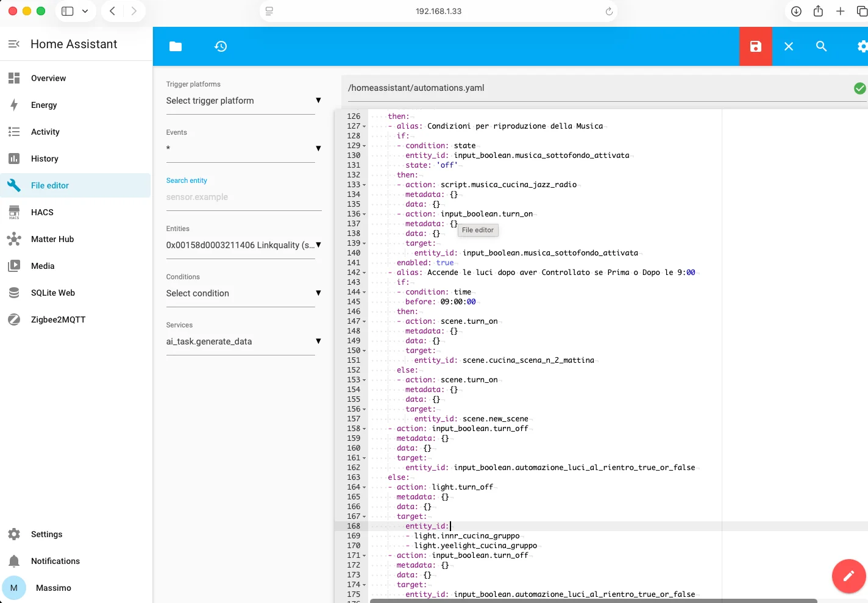Open HACS from the sidebar
Viewport: 868px width, 603px height.
(x=76, y=212)
